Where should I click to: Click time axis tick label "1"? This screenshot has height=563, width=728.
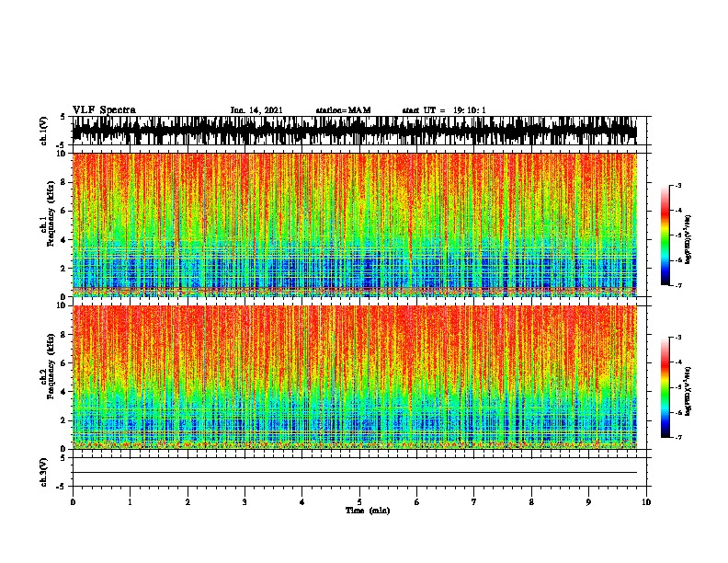coord(130,502)
